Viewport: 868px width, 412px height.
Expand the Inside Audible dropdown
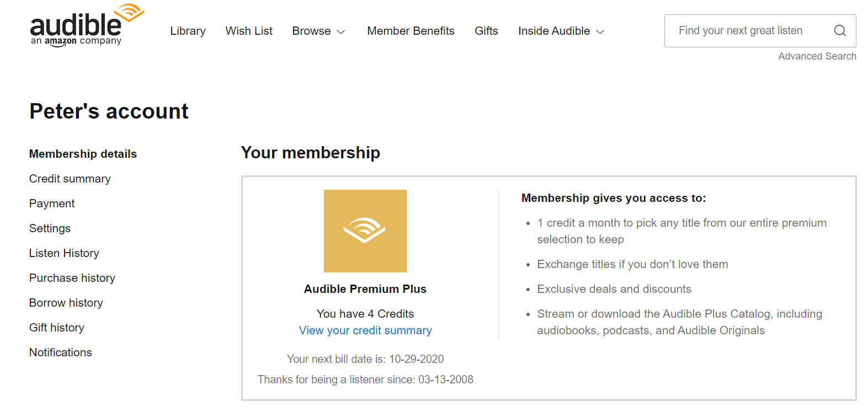pos(561,31)
